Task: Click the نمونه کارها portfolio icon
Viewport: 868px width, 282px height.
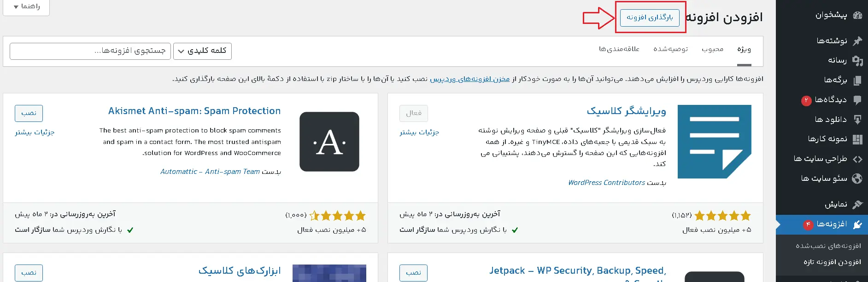Action: pos(857,139)
